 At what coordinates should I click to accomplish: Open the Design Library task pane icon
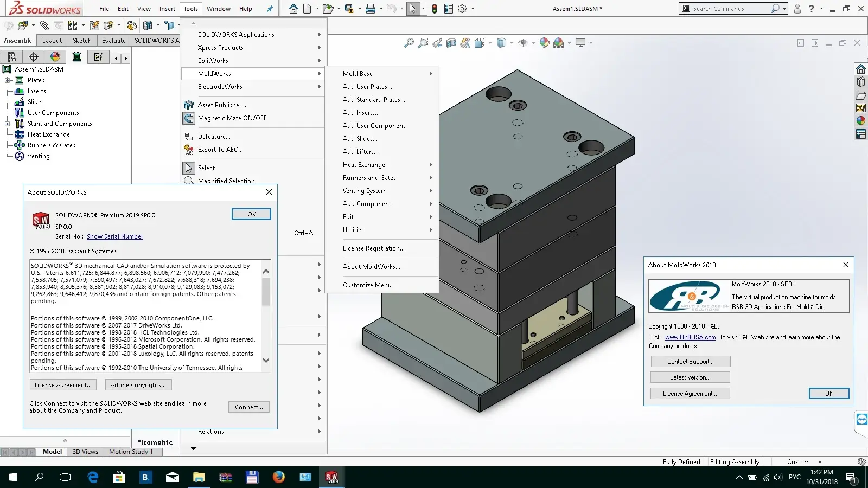click(861, 82)
